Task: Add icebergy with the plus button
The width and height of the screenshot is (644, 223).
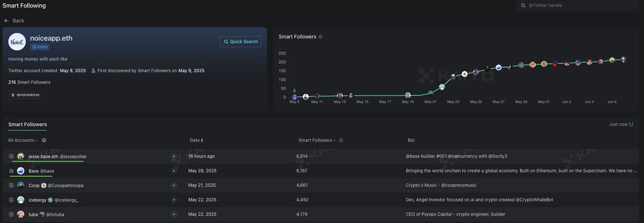Action: click(x=174, y=199)
